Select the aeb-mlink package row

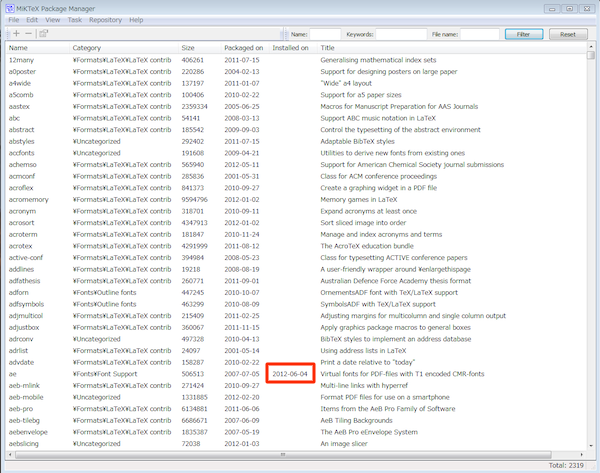click(296, 385)
